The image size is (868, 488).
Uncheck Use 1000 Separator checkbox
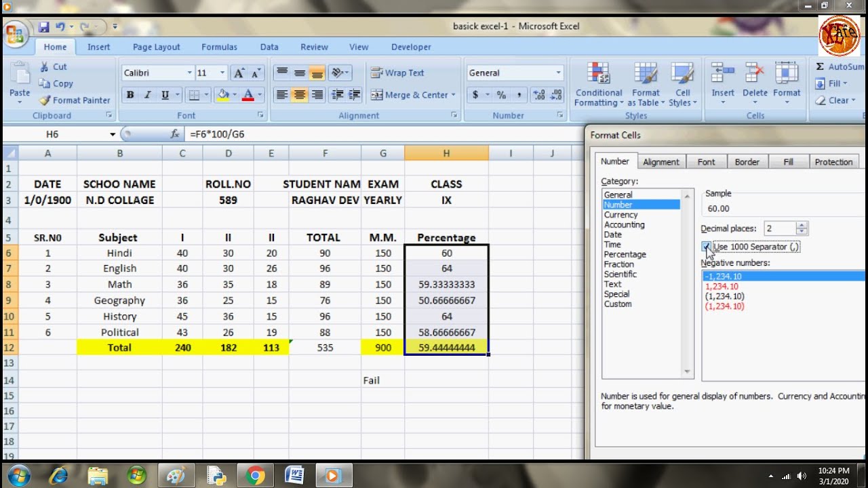click(707, 247)
